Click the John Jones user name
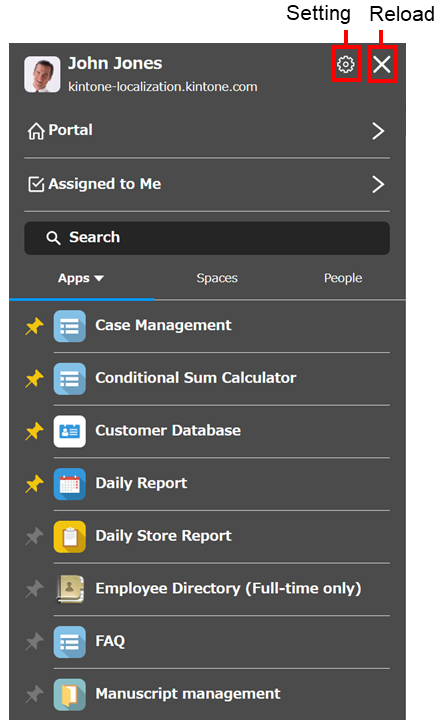444x720 pixels. click(115, 63)
